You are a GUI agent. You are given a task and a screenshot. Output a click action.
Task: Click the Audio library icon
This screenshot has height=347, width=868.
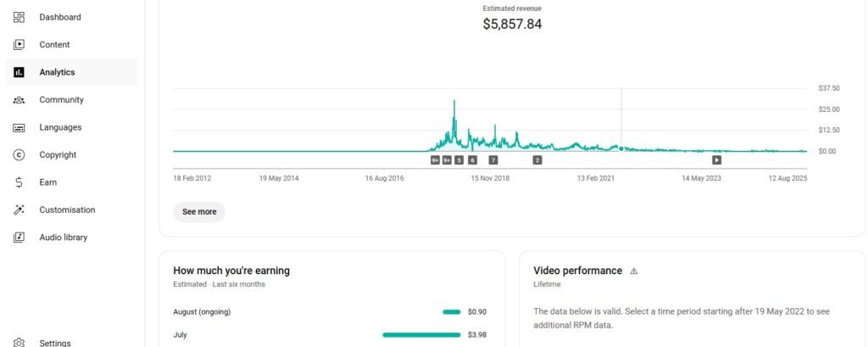pyautogui.click(x=19, y=238)
